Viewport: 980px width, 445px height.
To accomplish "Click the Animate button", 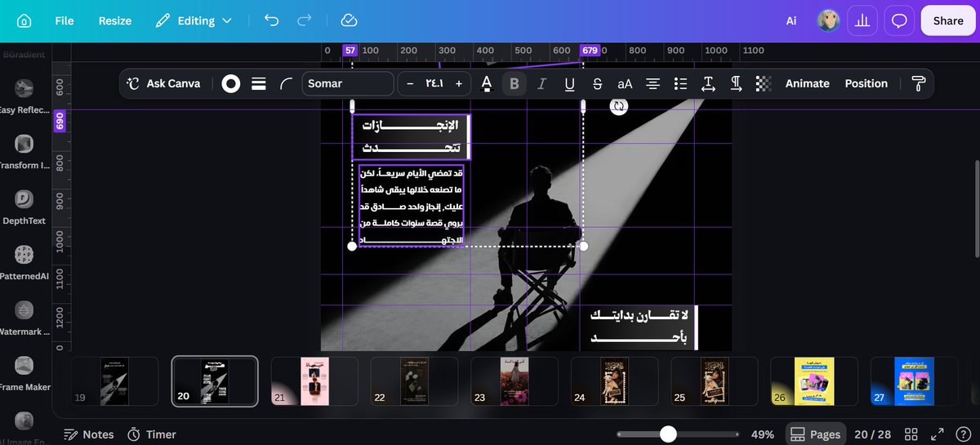I will 808,83.
